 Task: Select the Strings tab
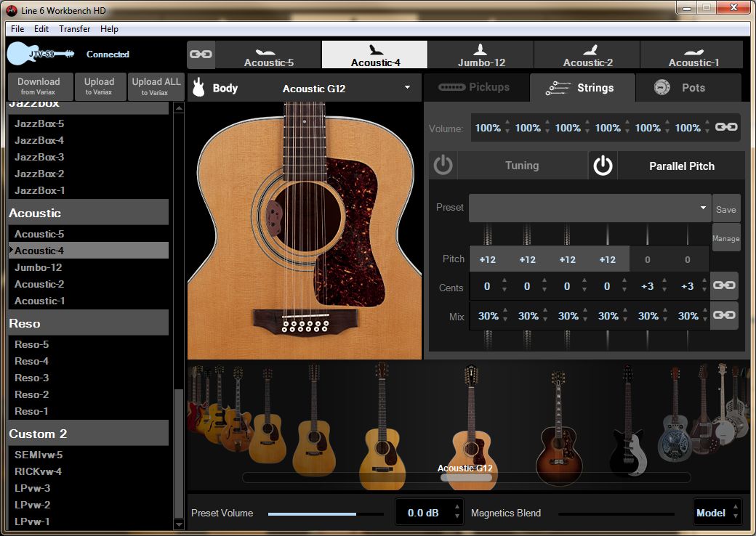coord(582,87)
